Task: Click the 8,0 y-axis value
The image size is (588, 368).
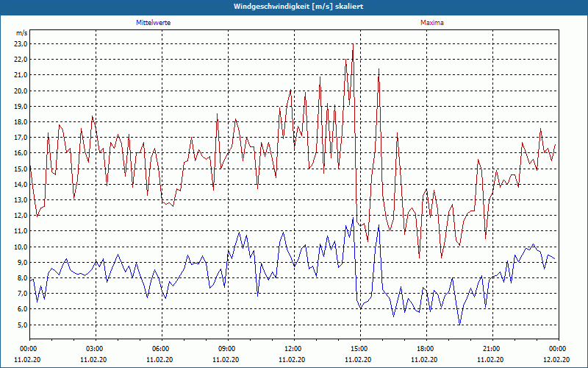Action: click(23, 278)
